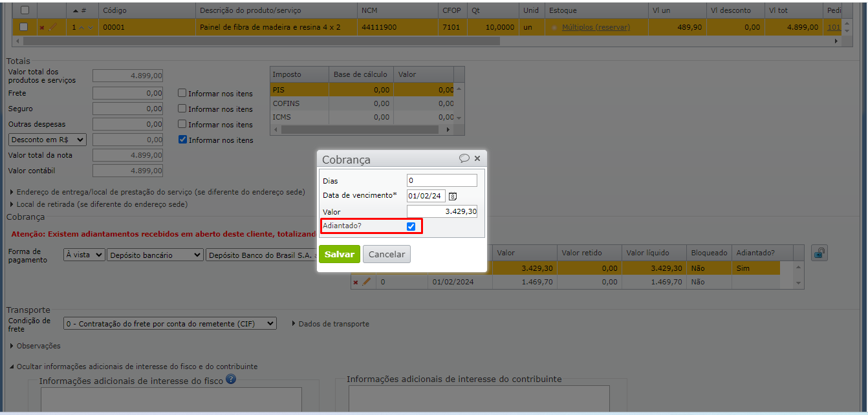Click Descrição do produto/serviço column header

276,11
